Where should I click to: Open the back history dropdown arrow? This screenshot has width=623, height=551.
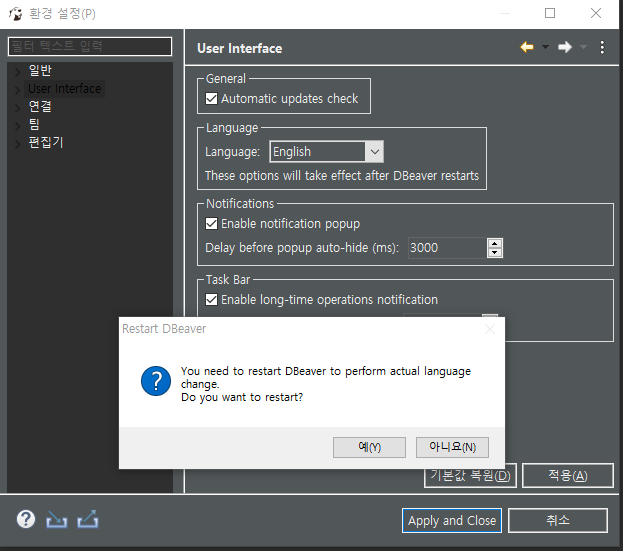(x=546, y=47)
